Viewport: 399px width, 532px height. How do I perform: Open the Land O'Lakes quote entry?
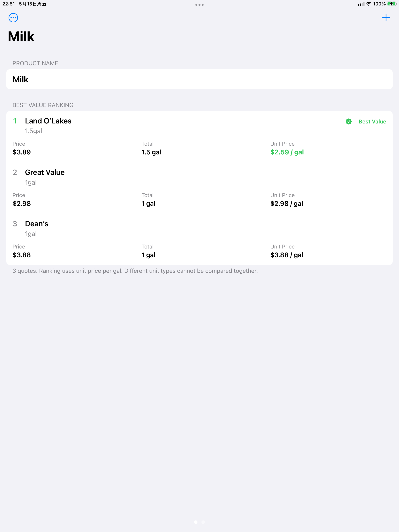(x=199, y=137)
